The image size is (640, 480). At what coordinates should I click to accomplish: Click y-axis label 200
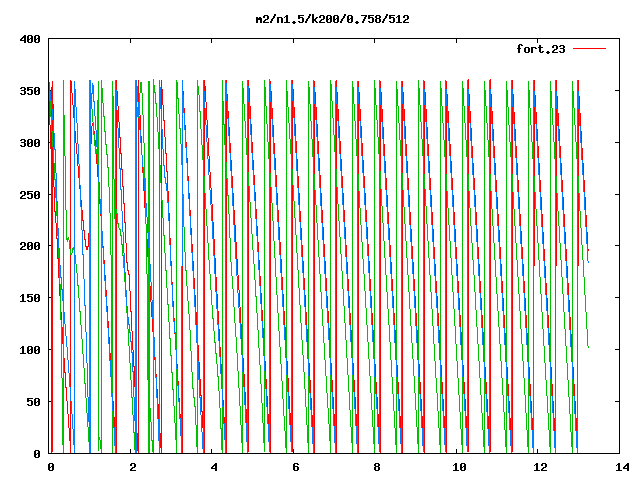point(30,246)
